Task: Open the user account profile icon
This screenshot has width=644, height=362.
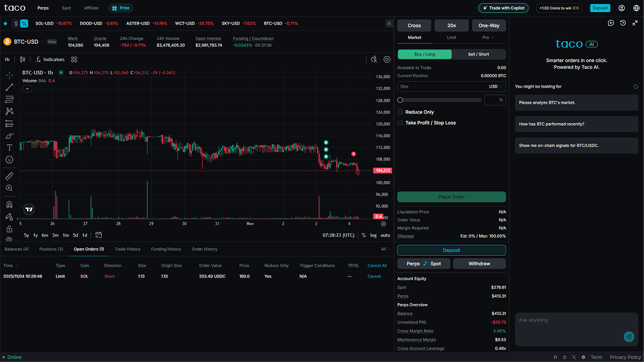Action: tap(621, 8)
